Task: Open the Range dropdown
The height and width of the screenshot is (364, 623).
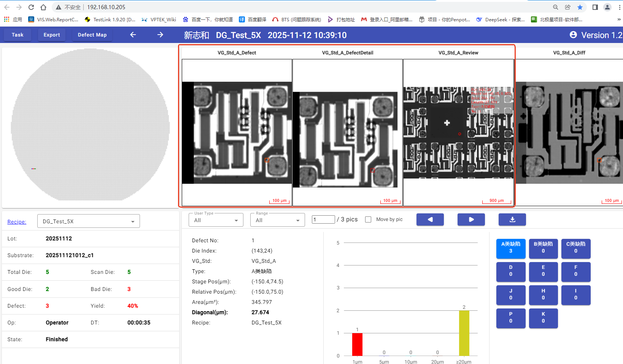Action: click(277, 220)
